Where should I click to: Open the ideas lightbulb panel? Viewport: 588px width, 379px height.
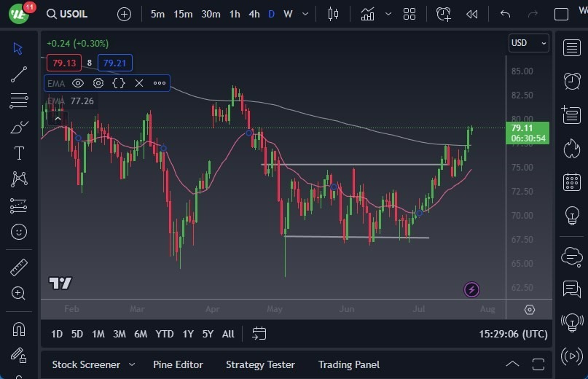[x=572, y=216]
